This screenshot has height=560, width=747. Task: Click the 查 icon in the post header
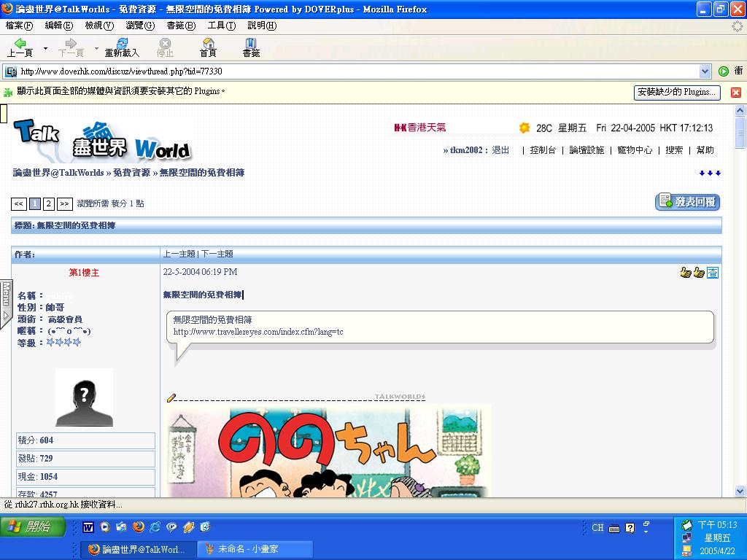pyautogui.click(x=713, y=273)
